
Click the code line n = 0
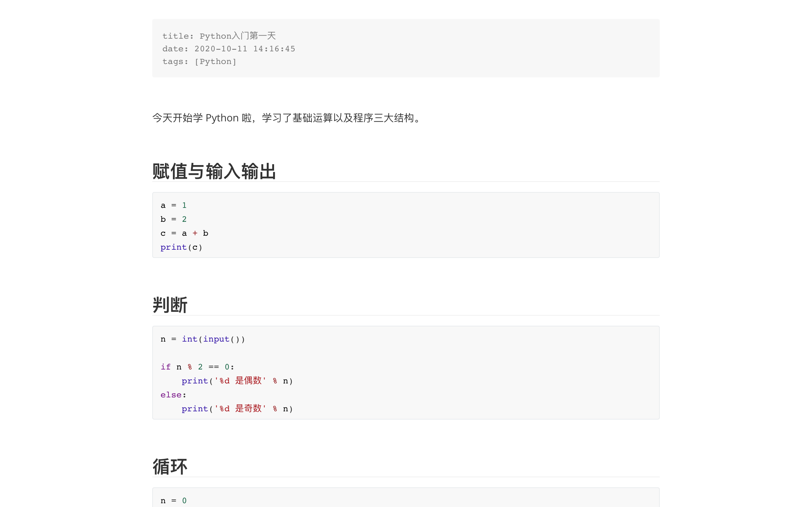[174, 501]
